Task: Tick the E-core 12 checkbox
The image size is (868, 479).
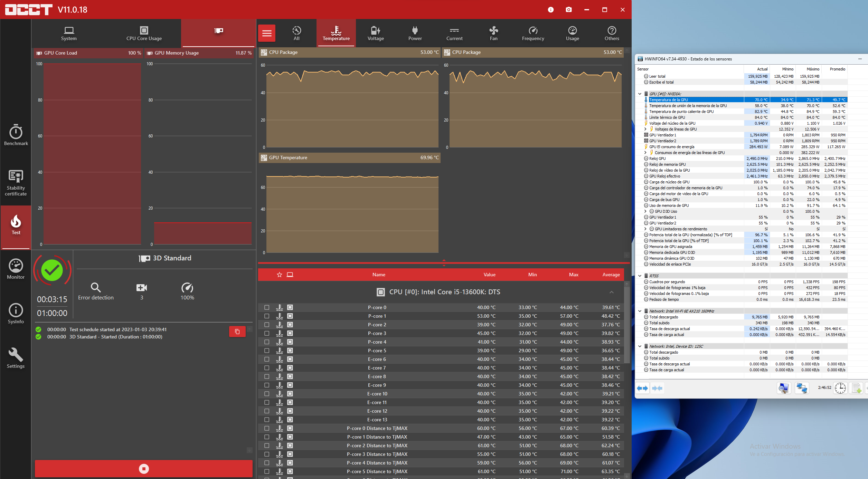Action: 267,411
